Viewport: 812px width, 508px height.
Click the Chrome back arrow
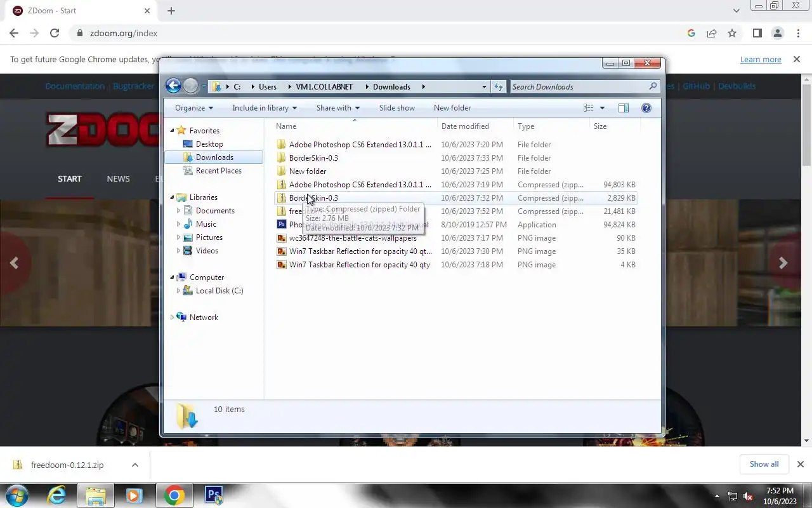[14, 33]
